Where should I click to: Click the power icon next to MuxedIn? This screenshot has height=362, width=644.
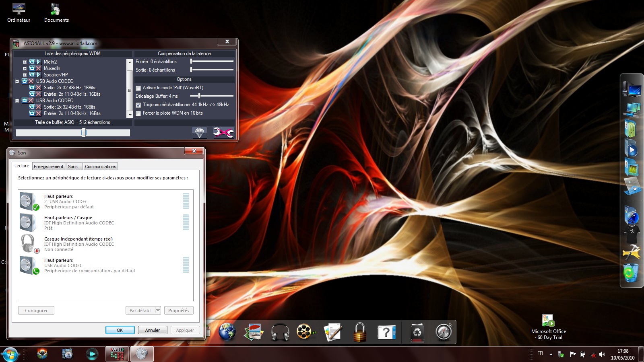32,68
